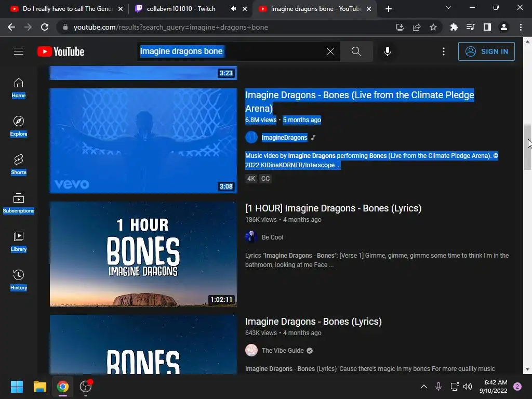View site information lock icon
Screen dimensions: 532x399
tap(65, 27)
